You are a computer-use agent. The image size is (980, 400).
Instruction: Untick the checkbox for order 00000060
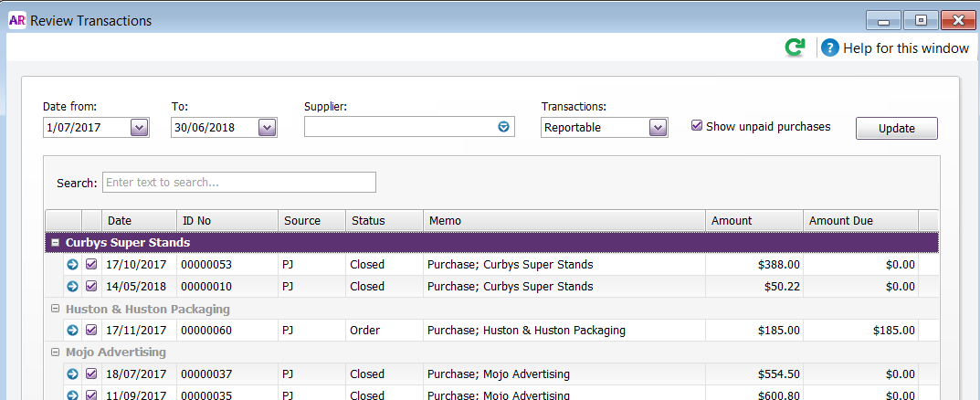pyautogui.click(x=91, y=330)
